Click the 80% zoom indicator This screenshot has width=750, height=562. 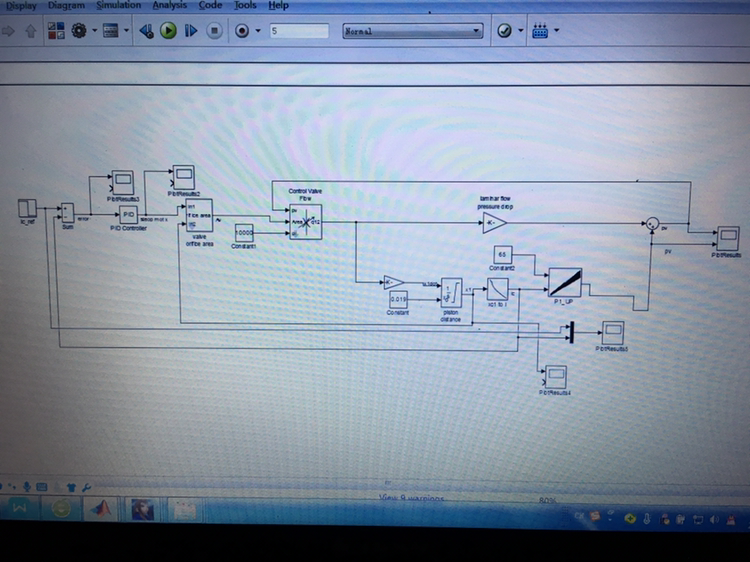548,501
